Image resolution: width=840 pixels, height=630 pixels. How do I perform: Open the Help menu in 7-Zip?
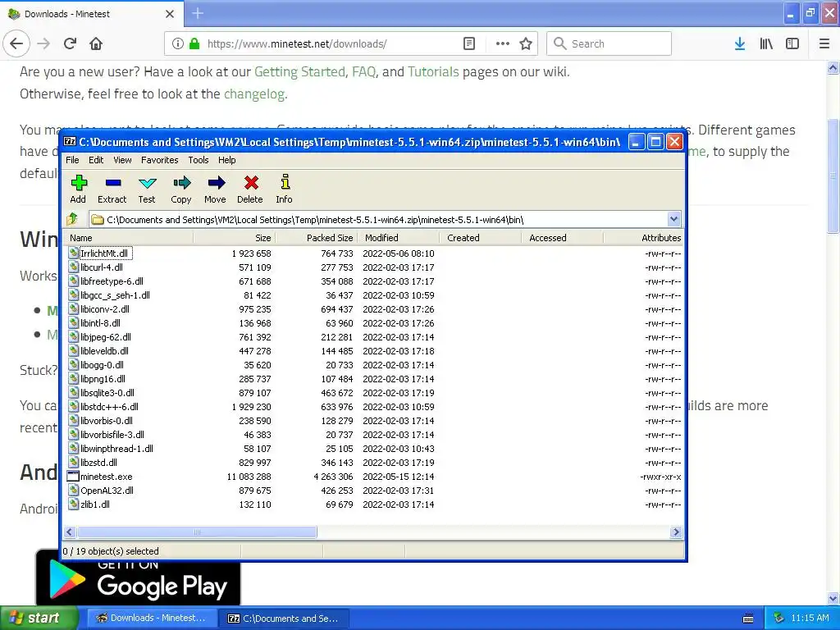pyautogui.click(x=226, y=160)
